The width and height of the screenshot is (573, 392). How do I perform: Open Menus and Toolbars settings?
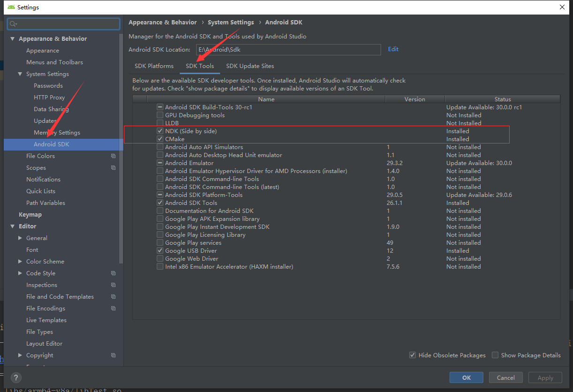tap(54, 62)
